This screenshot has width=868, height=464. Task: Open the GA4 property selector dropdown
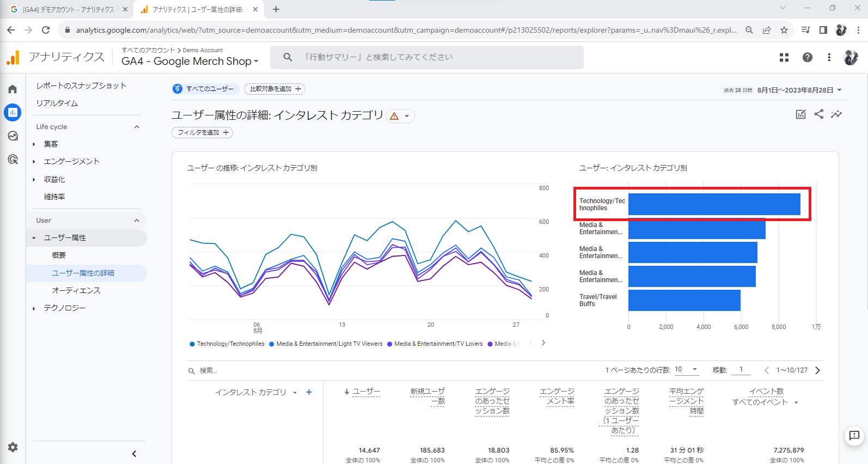[x=190, y=61]
